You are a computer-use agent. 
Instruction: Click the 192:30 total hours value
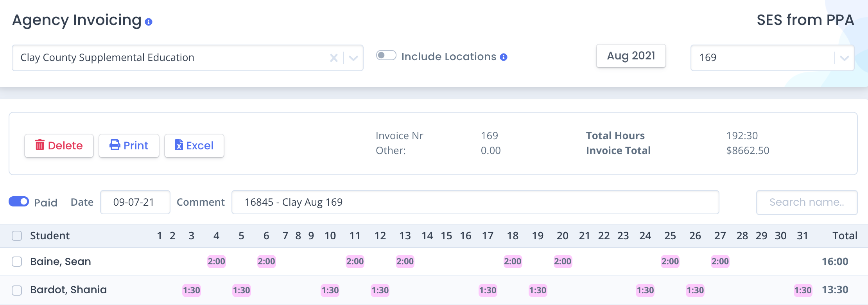click(742, 136)
